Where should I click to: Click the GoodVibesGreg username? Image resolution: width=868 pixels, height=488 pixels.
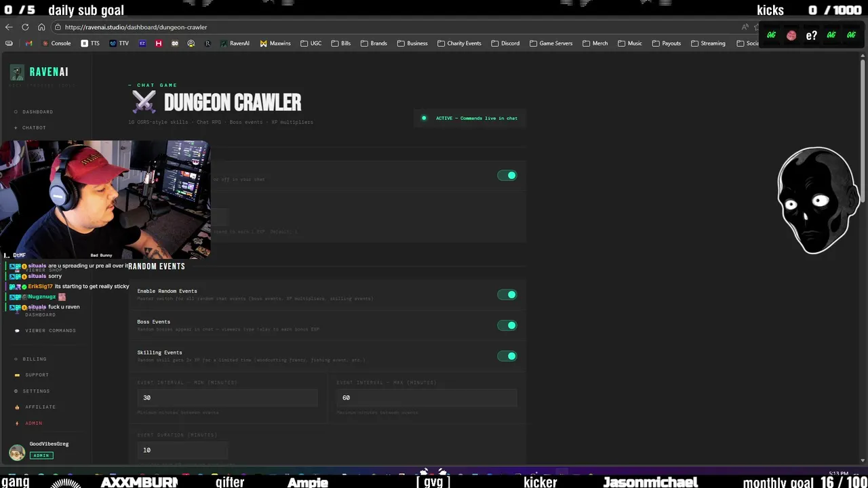point(49,444)
